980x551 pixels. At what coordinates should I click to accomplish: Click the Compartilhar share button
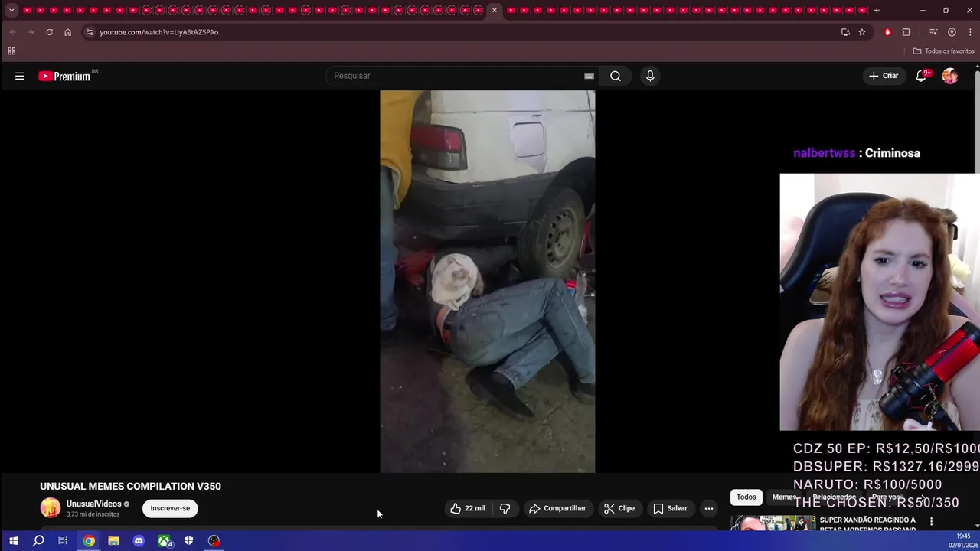(x=557, y=508)
